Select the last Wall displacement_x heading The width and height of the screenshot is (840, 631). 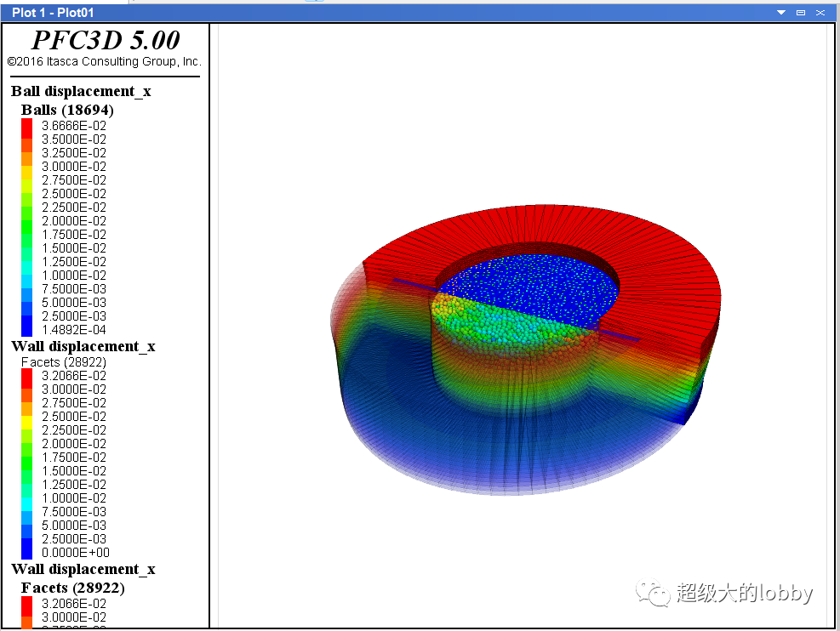(83, 570)
